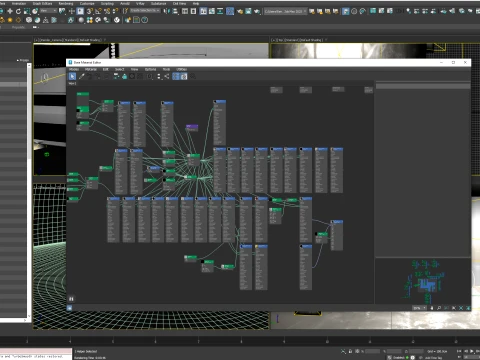Viewport: 480px width, 360px height.
Task: Click the Pan tool in Slate navigation bar
Action: (432, 308)
